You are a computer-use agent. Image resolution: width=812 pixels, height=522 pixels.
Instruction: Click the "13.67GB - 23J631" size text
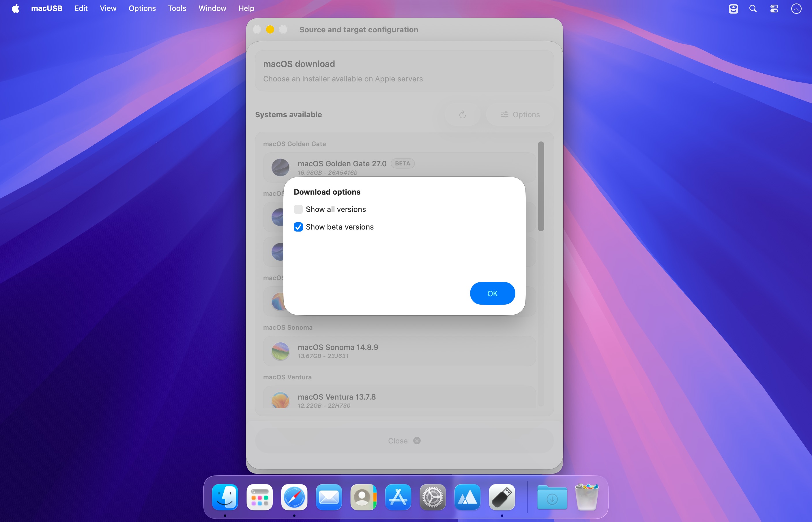coord(323,356)
